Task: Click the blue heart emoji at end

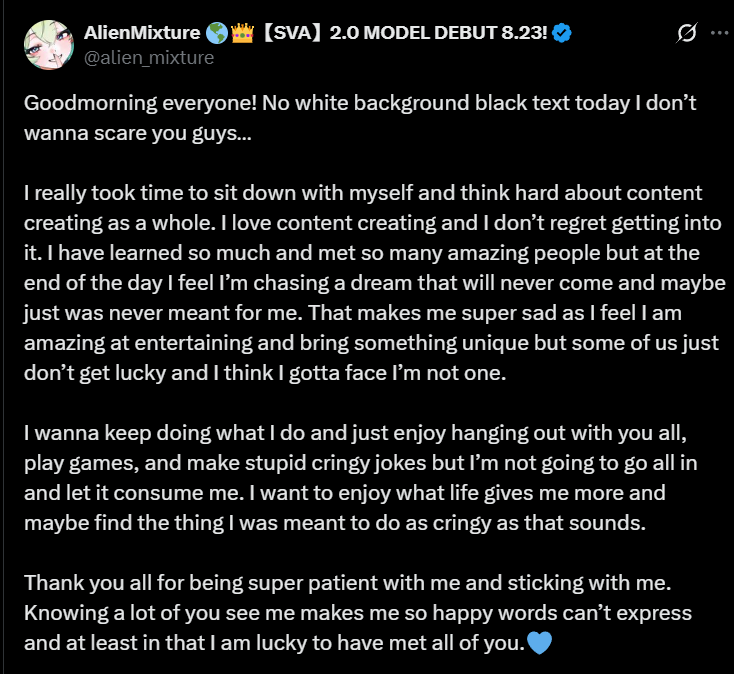Action: click(x=538, y=643)
